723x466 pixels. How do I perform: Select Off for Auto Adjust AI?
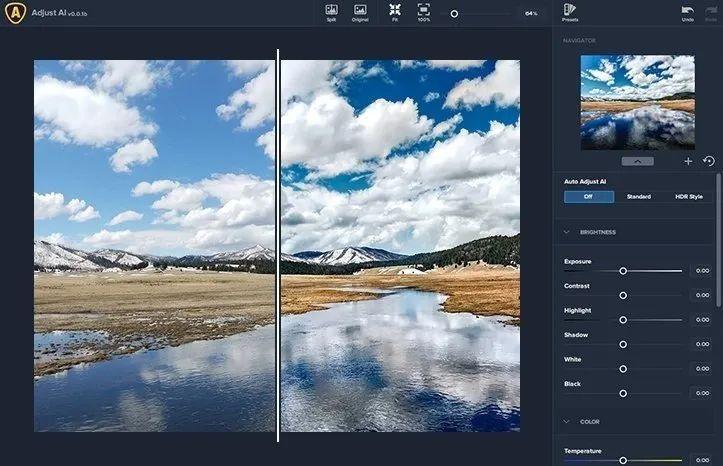tap(589, 197)
